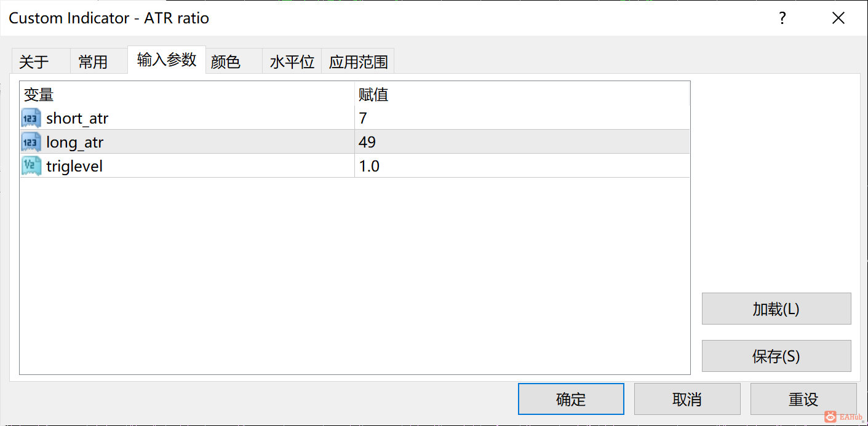Select the 输入参数 tab

(x=167, y=60)
